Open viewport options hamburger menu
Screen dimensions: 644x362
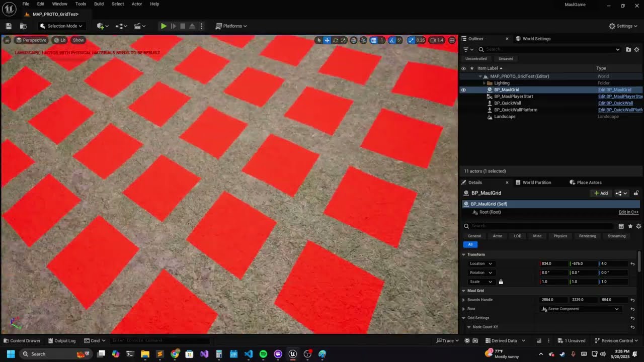(x=7, y=40)
